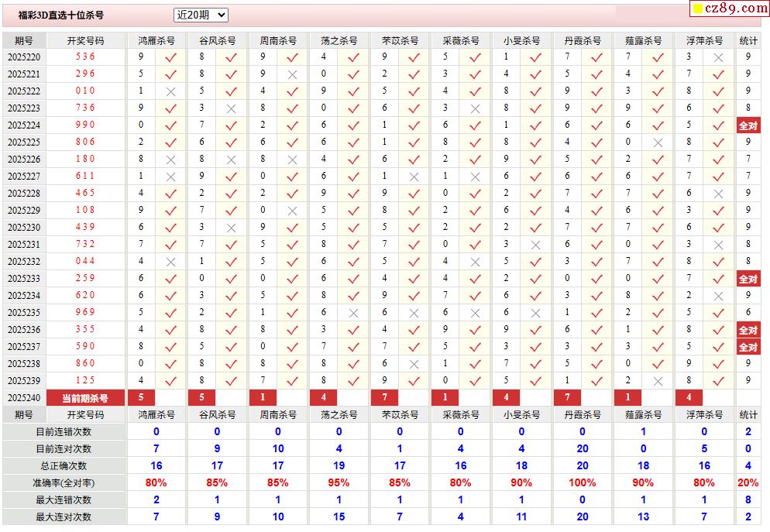Screen dimensions: 770x532
Task: Click the X mark under 鸿雁杀号 in row 2025232
Action: tap(170, 262)
